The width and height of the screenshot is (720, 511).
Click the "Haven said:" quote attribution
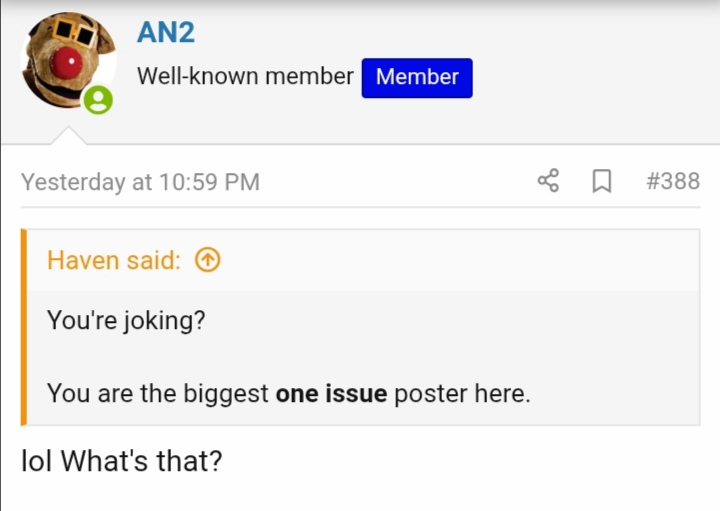[113, 261]
